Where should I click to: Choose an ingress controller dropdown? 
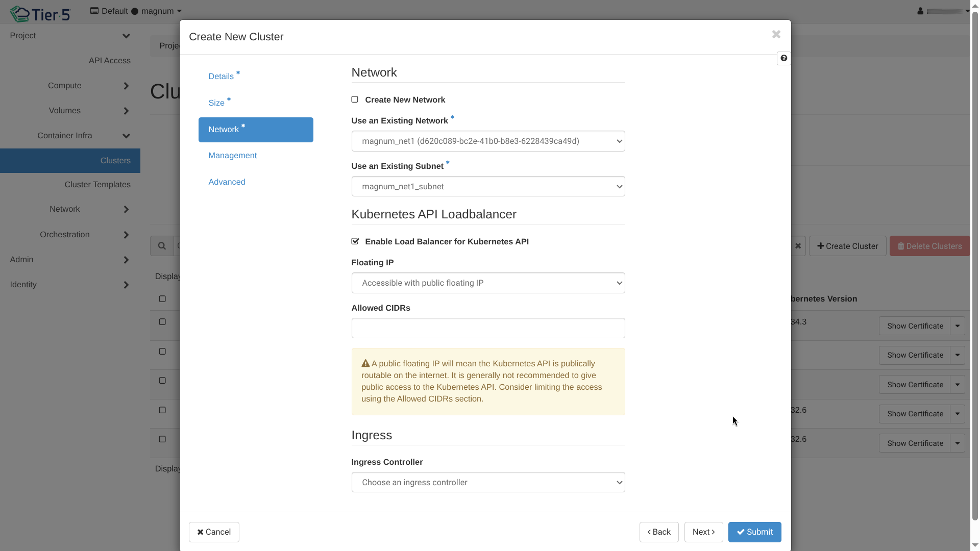488,483
